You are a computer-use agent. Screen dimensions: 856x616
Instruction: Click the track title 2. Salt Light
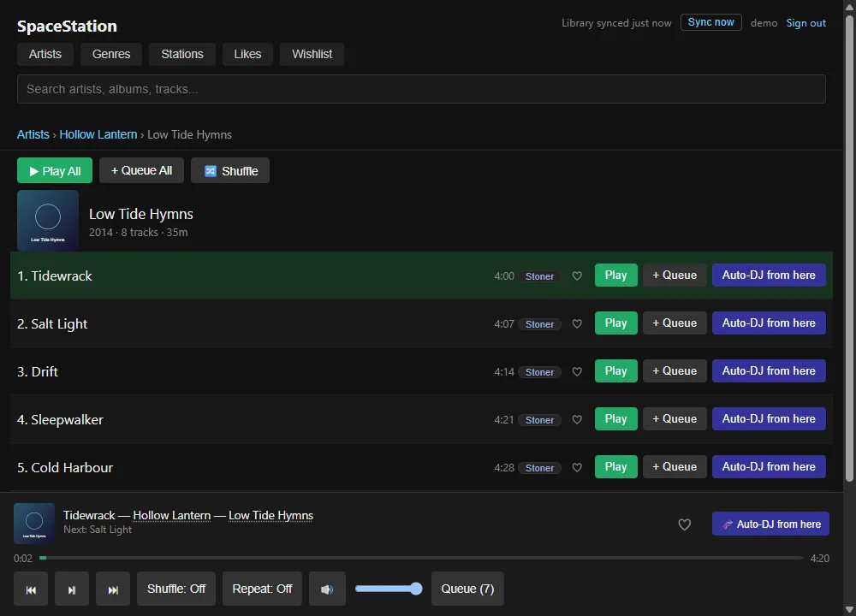[x=52, y=324]
